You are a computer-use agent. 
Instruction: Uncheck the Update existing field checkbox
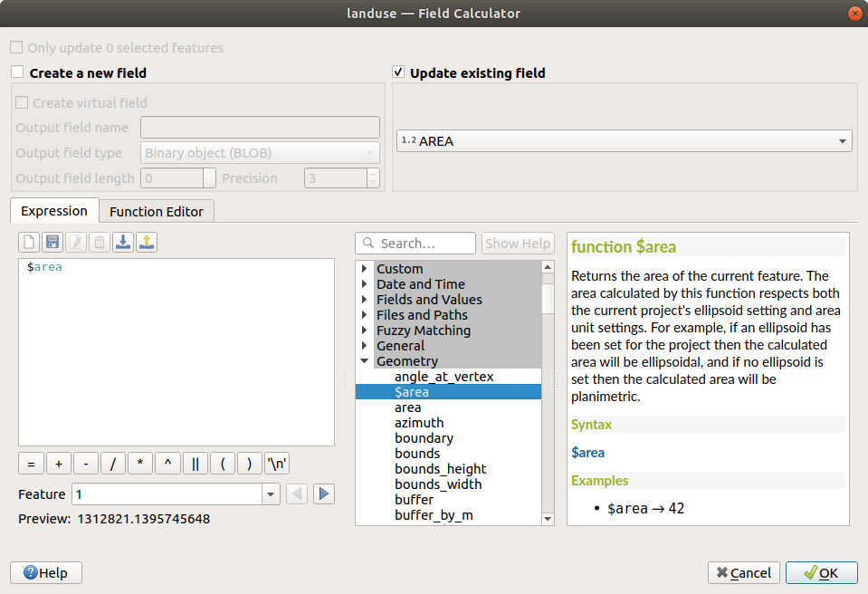[398, 72]
